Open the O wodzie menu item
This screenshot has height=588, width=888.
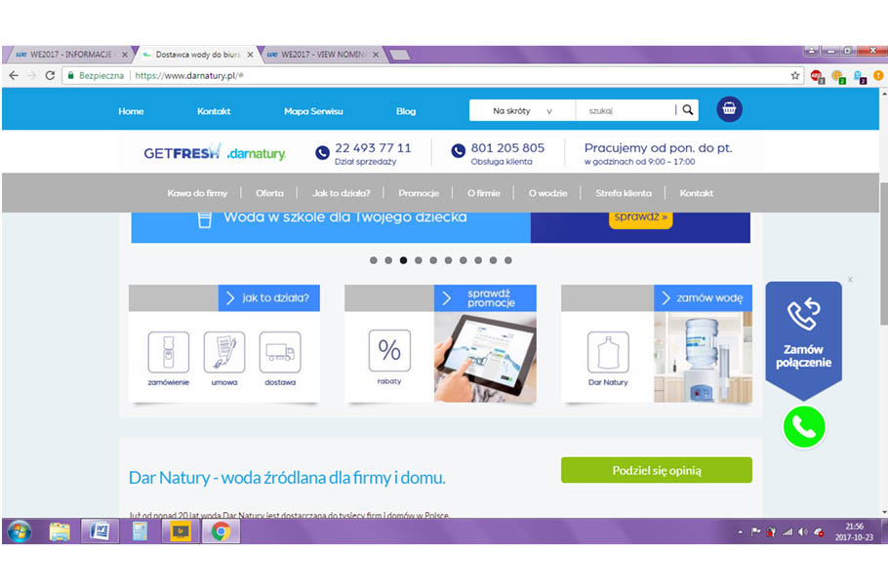coord(547,193)
